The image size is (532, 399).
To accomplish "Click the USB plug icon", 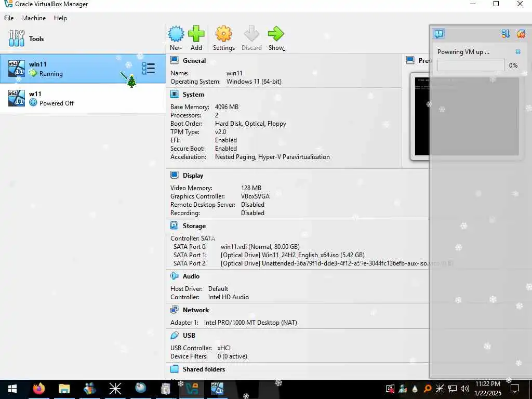I will click(x=175, y=335).
